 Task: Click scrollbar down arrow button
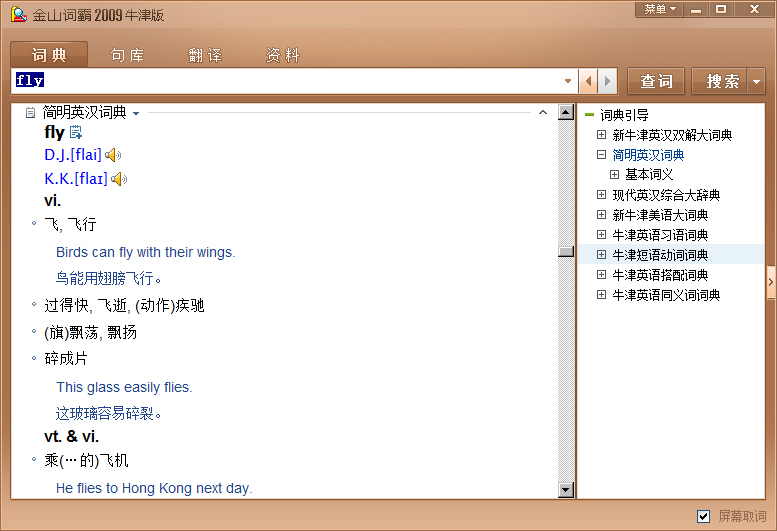(x=565, y=490)
